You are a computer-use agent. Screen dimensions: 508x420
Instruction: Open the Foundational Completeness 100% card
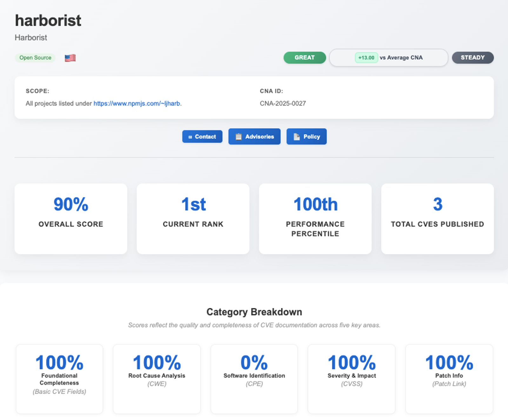click(x=59, y=379)
